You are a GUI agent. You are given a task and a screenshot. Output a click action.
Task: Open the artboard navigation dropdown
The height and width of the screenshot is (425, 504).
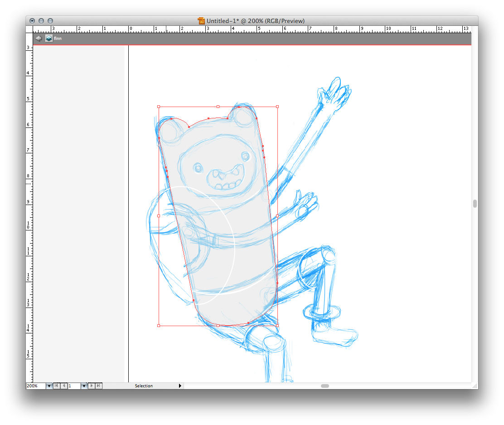coord(84,386)
